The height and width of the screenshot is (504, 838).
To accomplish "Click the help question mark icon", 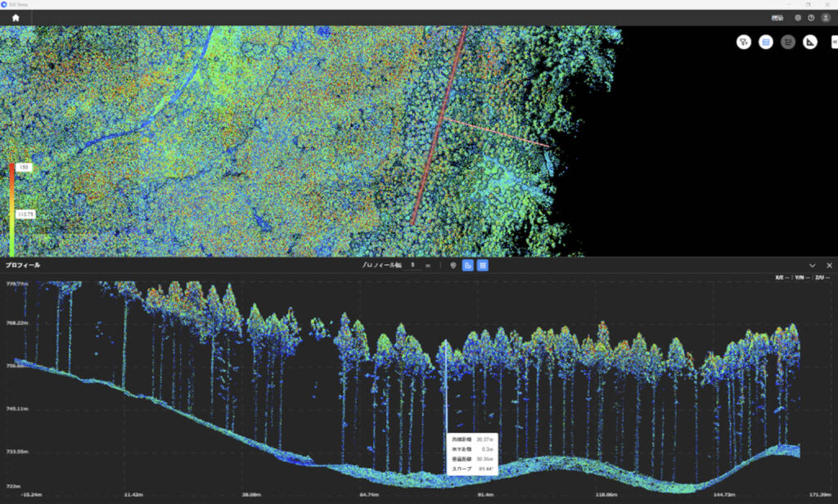I will pos(811,17).
